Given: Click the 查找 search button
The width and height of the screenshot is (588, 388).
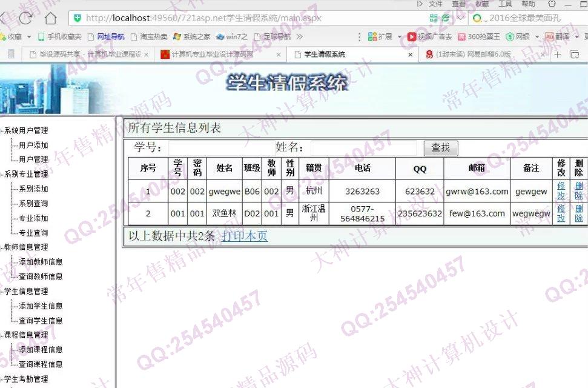Looking at the screenshot, I should [x=441, y=147].
